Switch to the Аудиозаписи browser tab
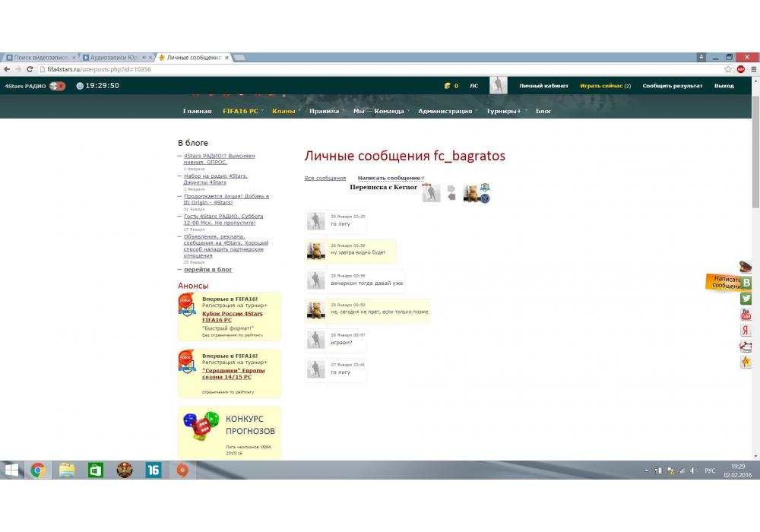The image size is (760, 532). 114,58
